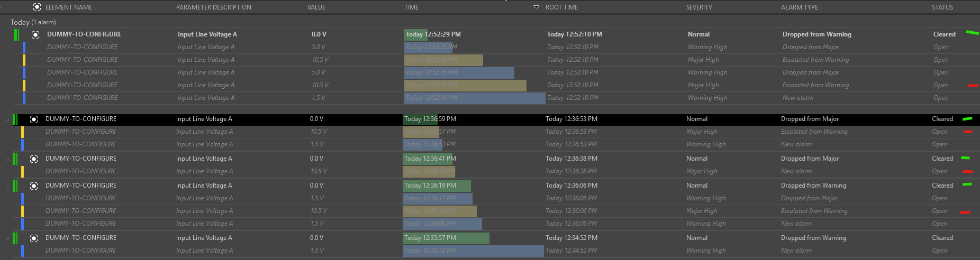The width and height of the screenshot is (980, 260).
Task: Click the green severity indicator of the 12:52:29 PM alarm
Action: (x=16, y=35)
